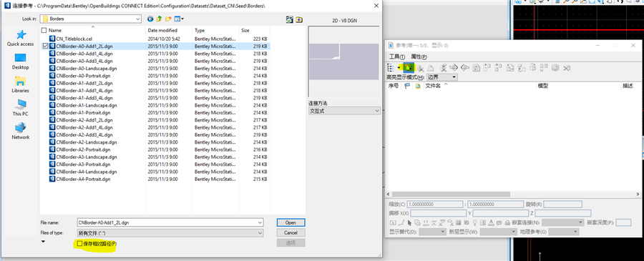Uncheck the CNBorder-A0-Add1_2L.dgn checkbox
The height and width of the screenshot is (261, 644).
44,46
